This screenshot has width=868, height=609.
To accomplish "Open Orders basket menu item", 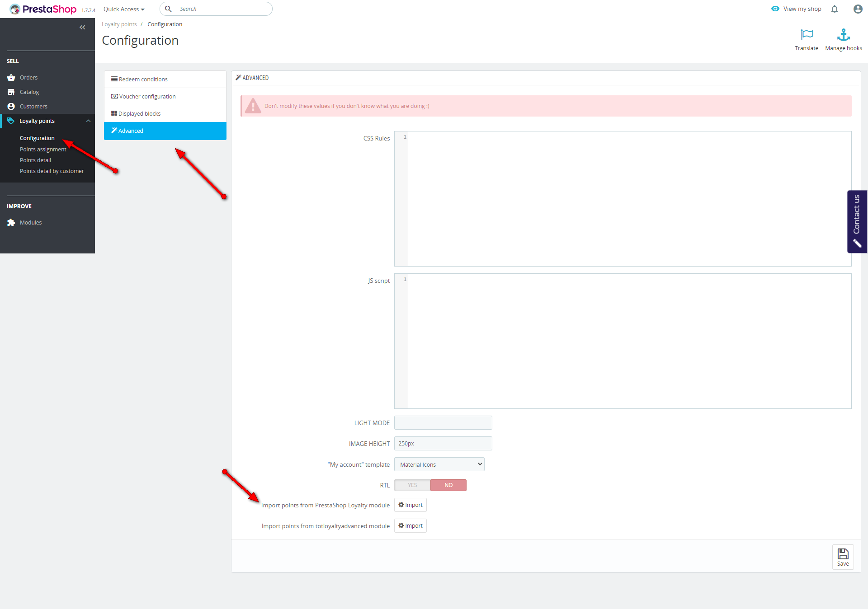I will pyautogui.click(x=28, y=78).
